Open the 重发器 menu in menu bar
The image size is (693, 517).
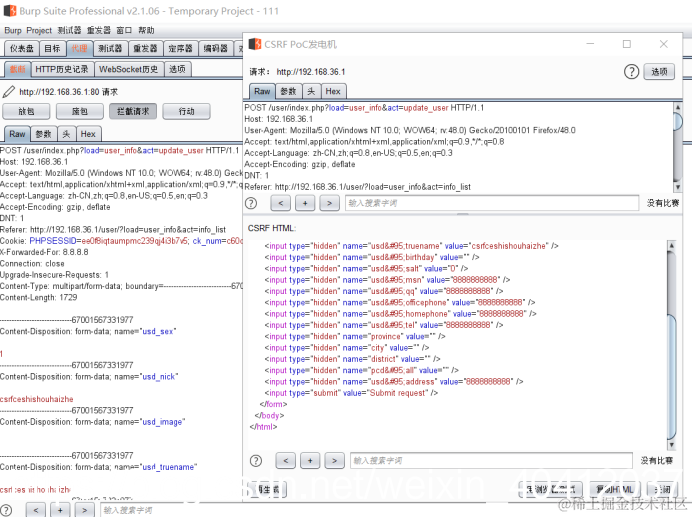click(x=99, y=30)
